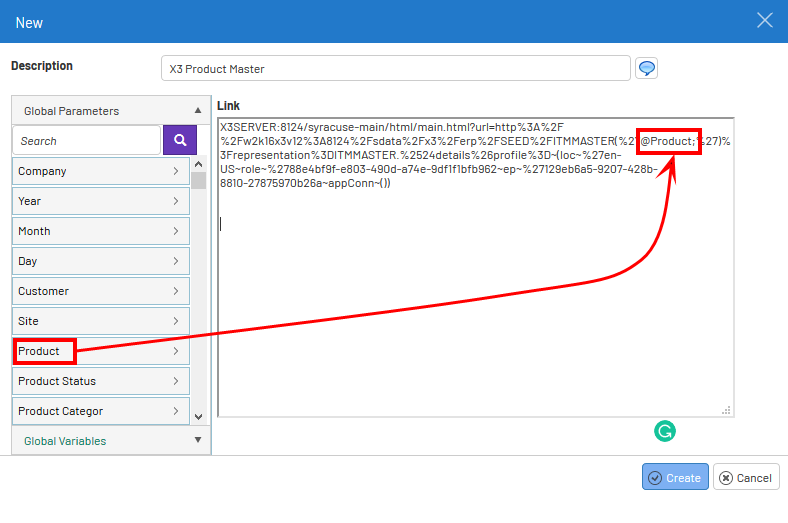Choose the Month parameter
Viewport: 788px width, 523px height.
pyautogui.click(x=100, y=231)
